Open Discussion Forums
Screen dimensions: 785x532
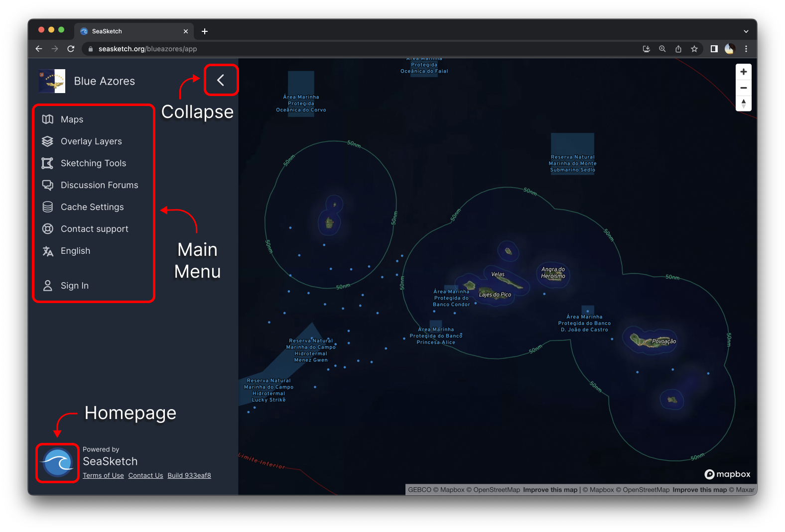click(x=99, y=185)
